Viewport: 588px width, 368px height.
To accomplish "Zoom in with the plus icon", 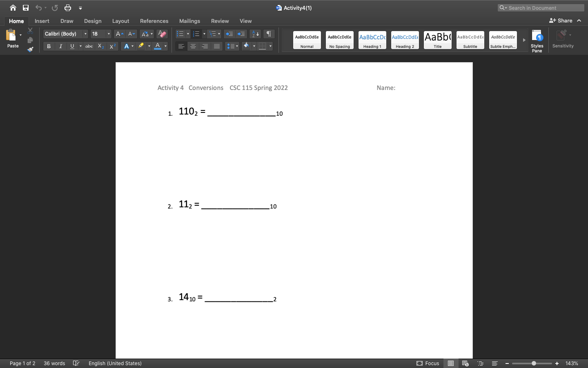I will pos(557,364).
